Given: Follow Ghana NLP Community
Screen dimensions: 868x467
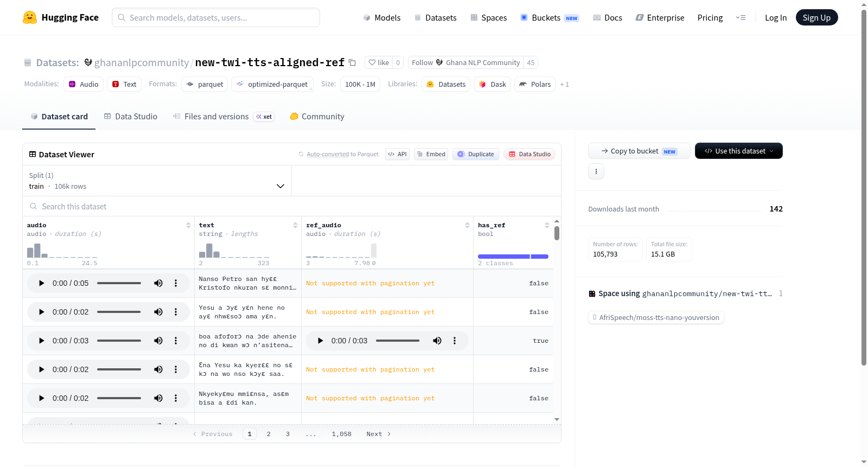Looking at the screenshot, I should pos(465,62).
